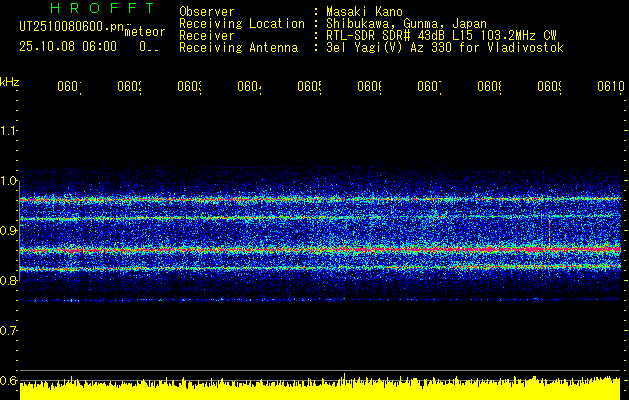Click the word meteor
Screen dimensions: 629x400
pos(145,32)
